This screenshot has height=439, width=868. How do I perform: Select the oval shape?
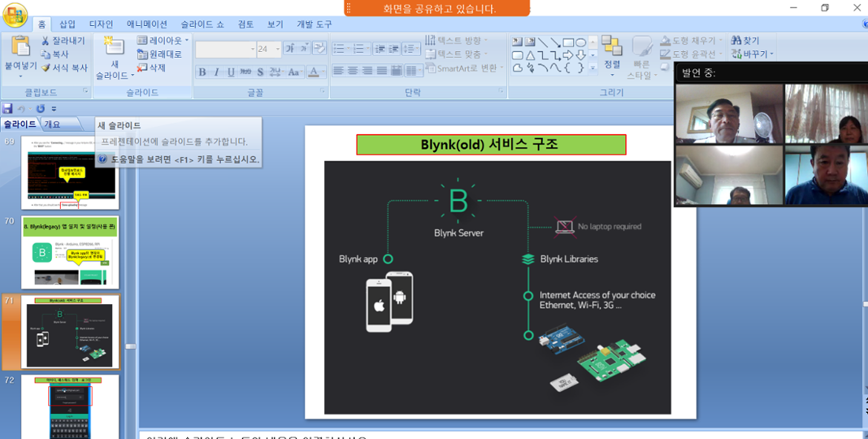click(581, 42)
